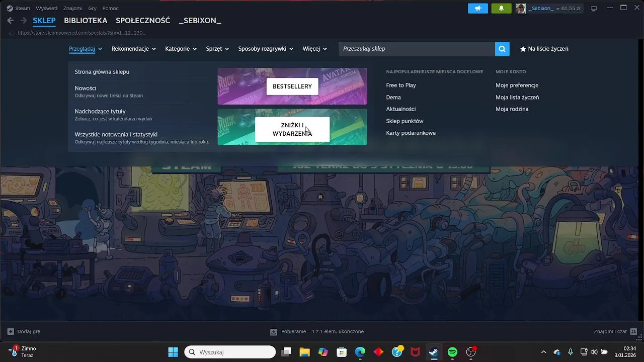The height and width of the screenshot is (362, 644).
Task: Open the Windows Start menu
Action: [173, 352]
